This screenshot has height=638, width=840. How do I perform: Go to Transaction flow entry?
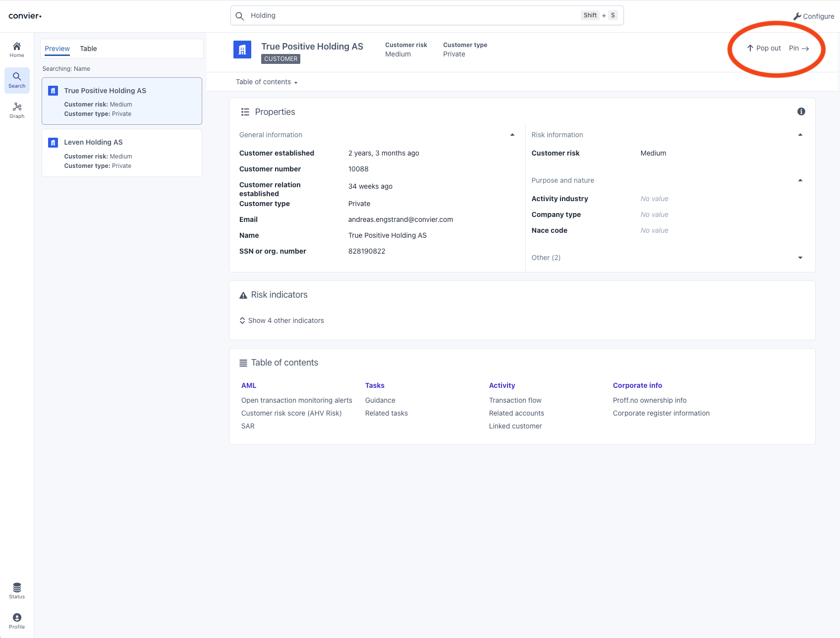click(515, 400)
